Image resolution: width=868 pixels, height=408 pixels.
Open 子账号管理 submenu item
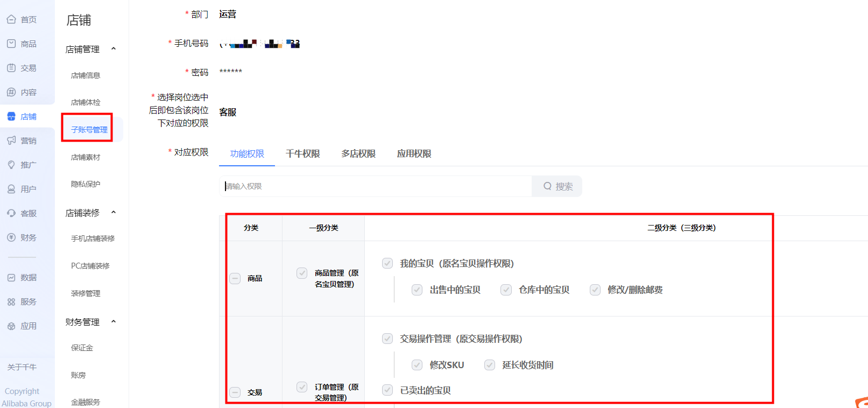click(x=89, y=130)
